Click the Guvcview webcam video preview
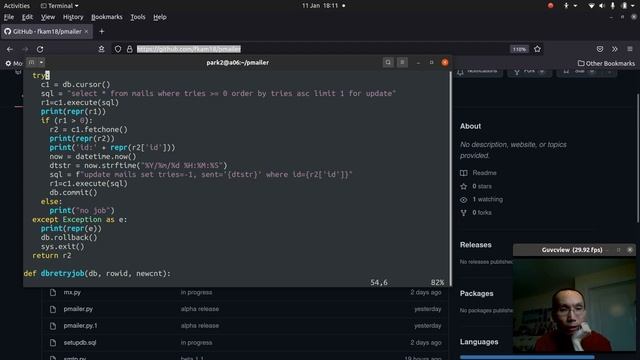640x360 pixels. pos(574,304)
